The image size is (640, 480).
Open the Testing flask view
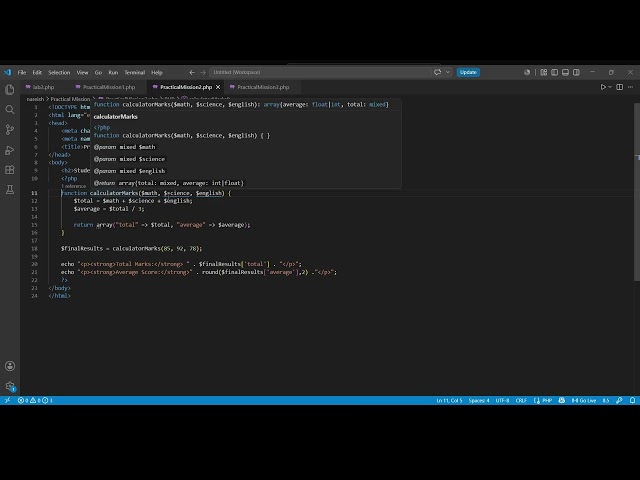[10, 189]
